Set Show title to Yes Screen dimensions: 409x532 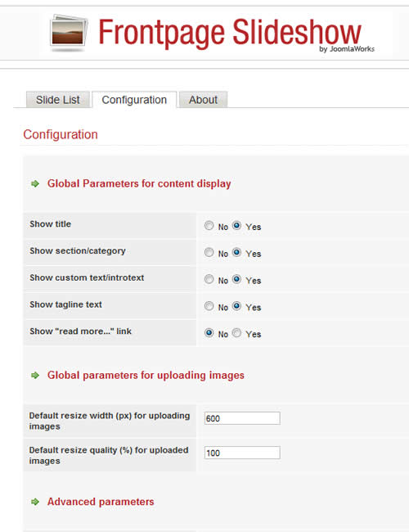236,226
